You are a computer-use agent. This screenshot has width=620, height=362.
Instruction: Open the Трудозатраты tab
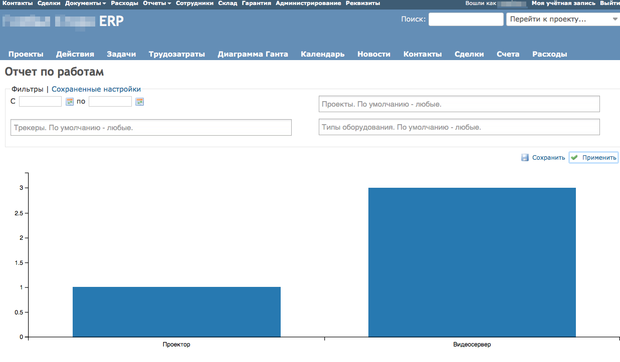(x=177, y=54)
